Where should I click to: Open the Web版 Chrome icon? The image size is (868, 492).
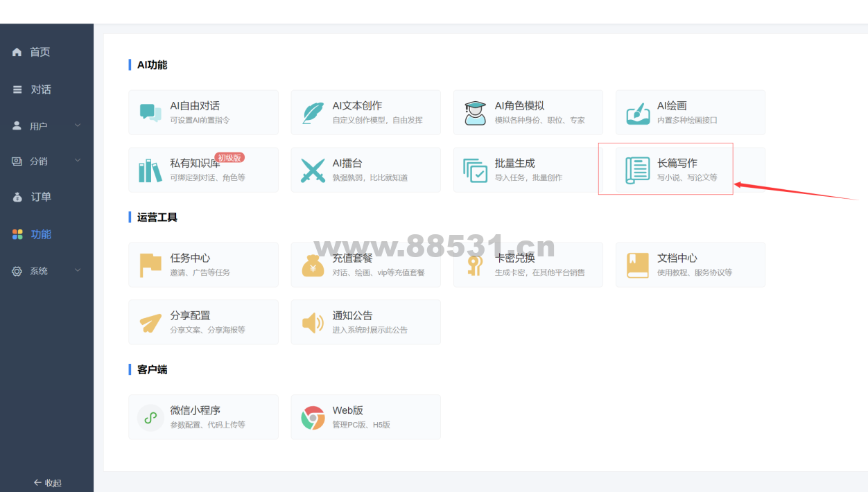313,418
